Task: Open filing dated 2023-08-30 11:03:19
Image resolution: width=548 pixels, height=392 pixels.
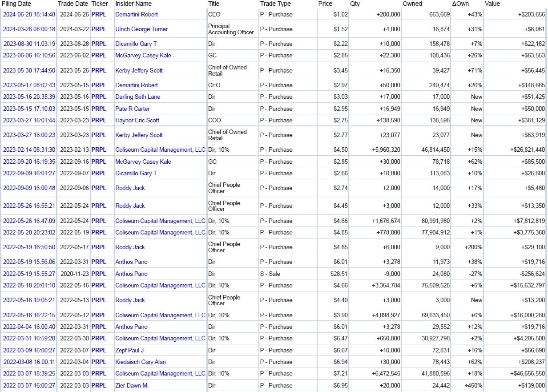Action: pyautogui.click(x=29, y=44)
